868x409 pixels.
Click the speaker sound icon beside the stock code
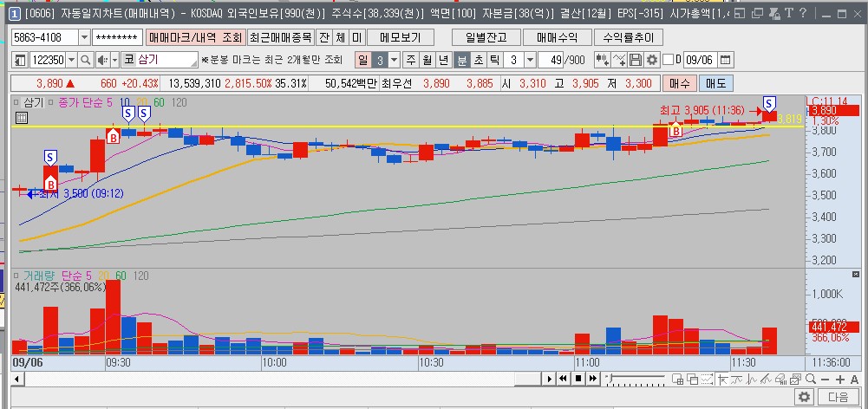[101, 60]
